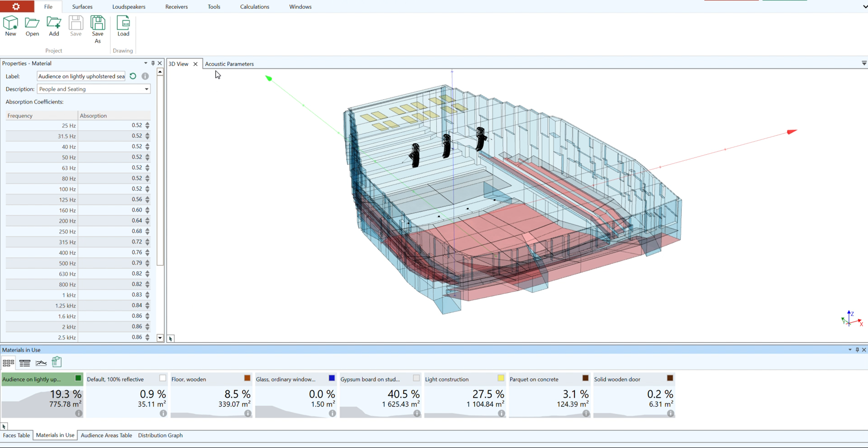Switch Materials in Use to graph view
This screenshot has height=448, width=868.
pos(41,362)
